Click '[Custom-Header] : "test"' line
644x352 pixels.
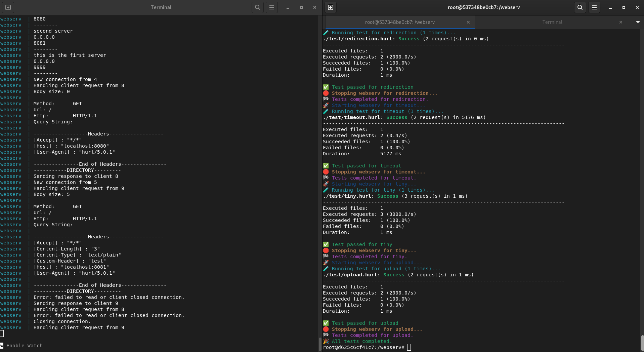[x=70, y=261]
